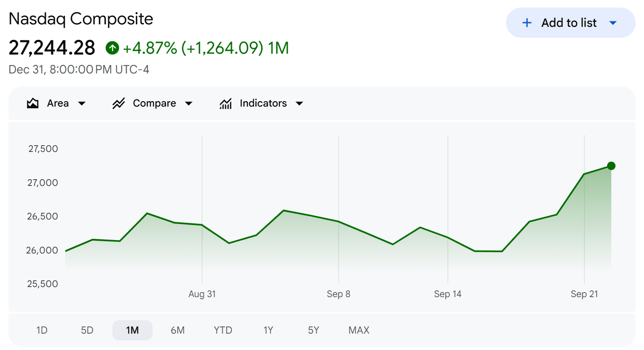Switch to the 1Y time range

(x=268, y=330)
